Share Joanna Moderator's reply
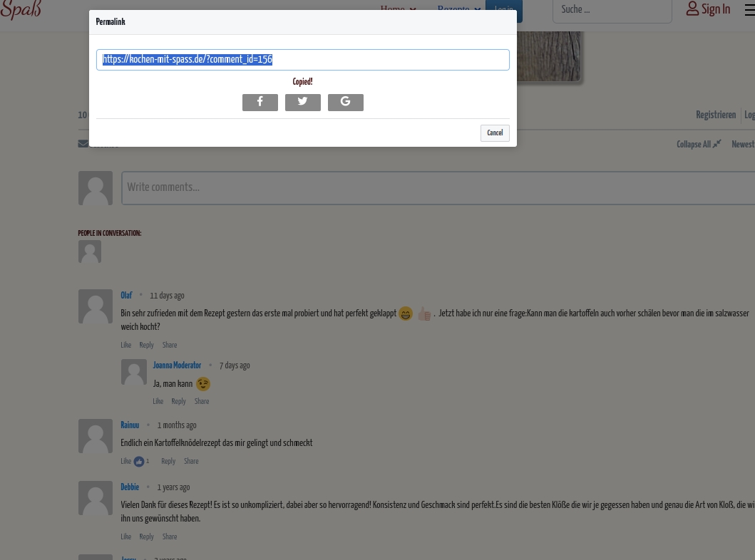This screenshot has width=755, height=560. (x=202, y=401)
